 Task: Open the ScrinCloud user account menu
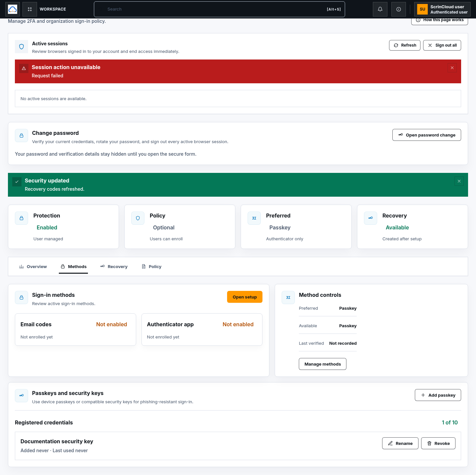click(x=442, y=9)
